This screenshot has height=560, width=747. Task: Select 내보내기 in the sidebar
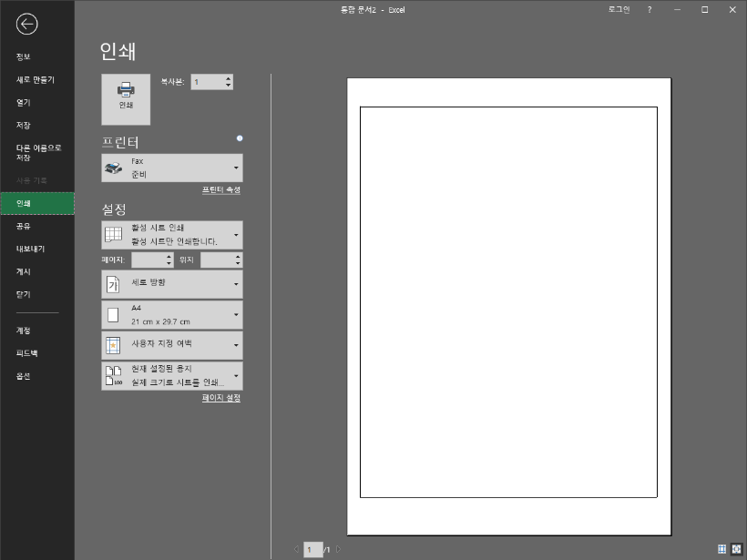pos(37,249)
